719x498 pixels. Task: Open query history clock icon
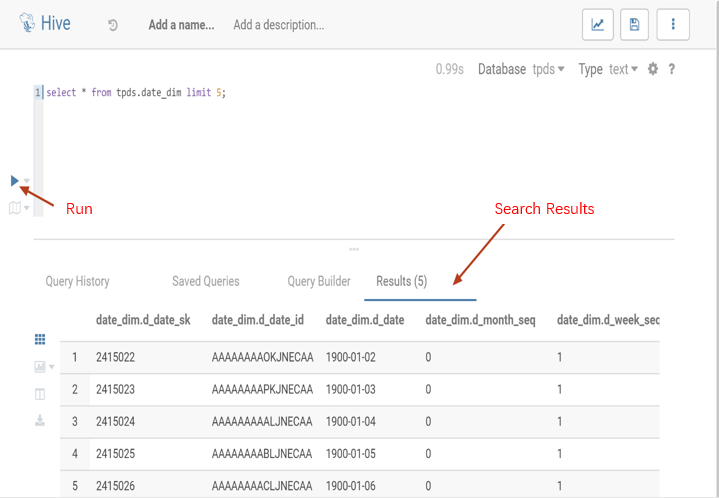click(x=113, y=25)
